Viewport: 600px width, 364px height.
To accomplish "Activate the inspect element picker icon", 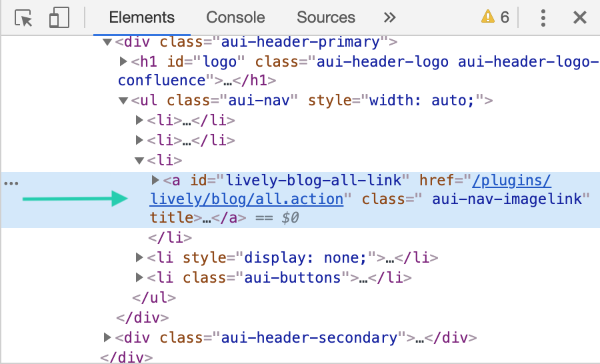I will (24, 18).
